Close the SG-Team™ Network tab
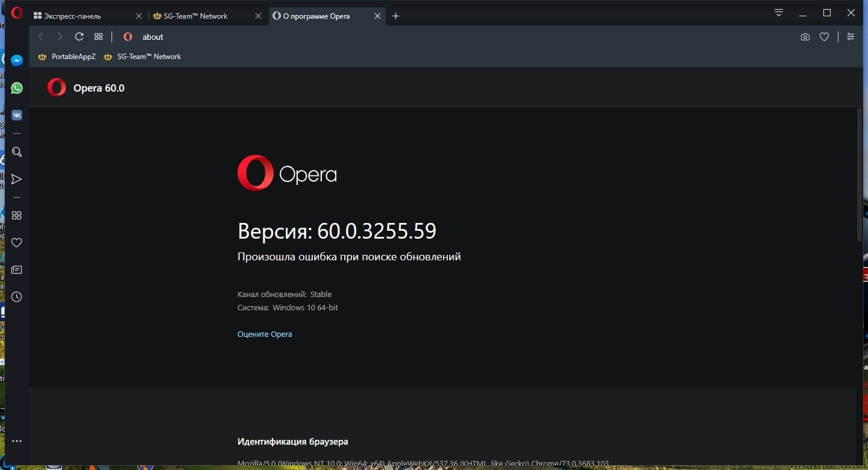868x470 pixels. click(258, 16)
